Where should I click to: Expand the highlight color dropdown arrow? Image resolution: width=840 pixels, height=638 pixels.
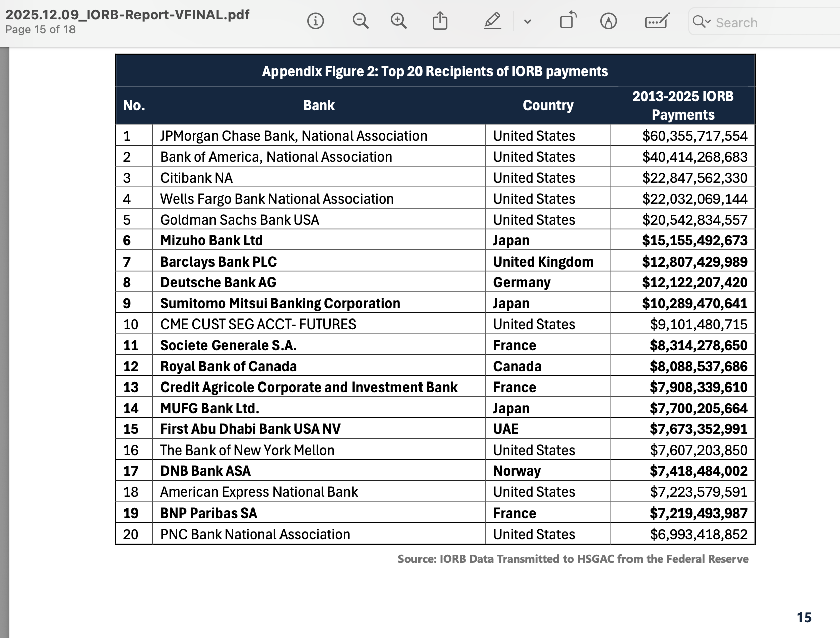(x=528, y=22)
